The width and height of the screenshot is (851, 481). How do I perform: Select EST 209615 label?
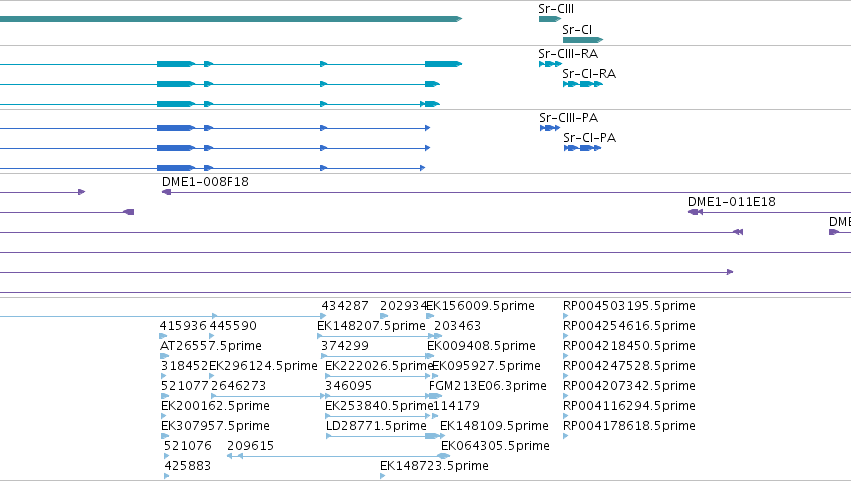(250, 447)
